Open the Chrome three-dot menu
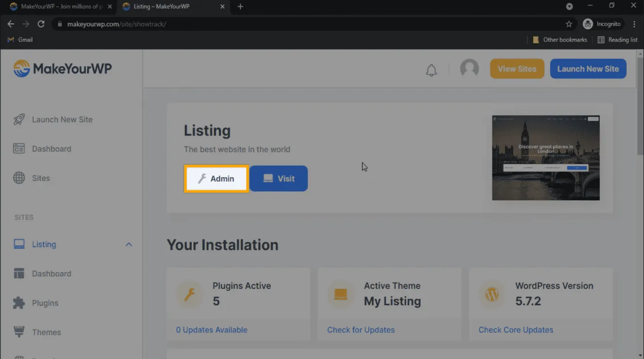 (x=634, y=24)
